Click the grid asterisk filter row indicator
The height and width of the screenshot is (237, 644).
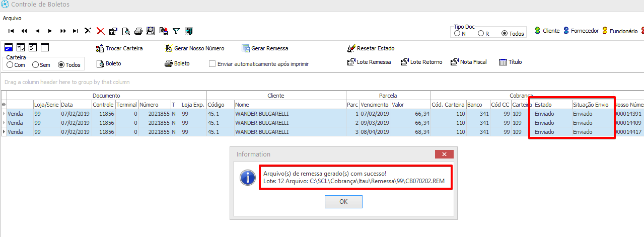[4, 105]
